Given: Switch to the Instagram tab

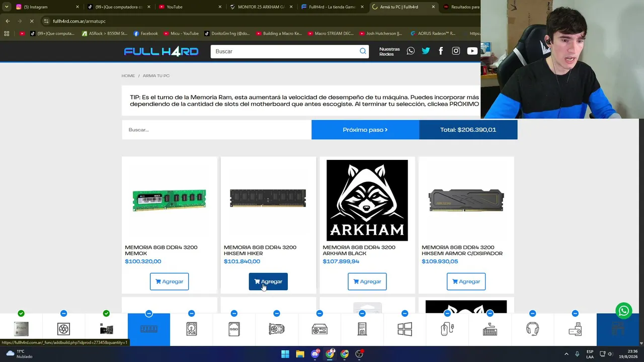Looking at the screenshot, I should pos(48,7).
